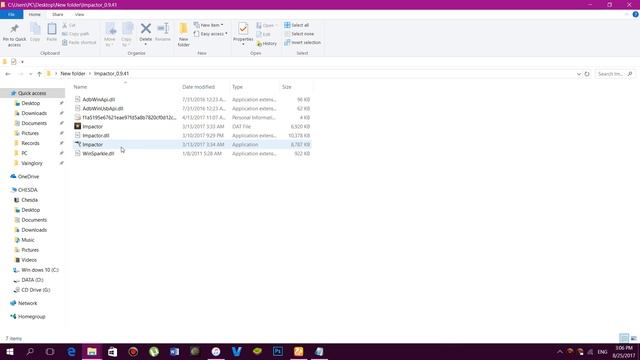Go up one folder level
Viewport: 640px width, 360px height.
[x=39, y=74]
